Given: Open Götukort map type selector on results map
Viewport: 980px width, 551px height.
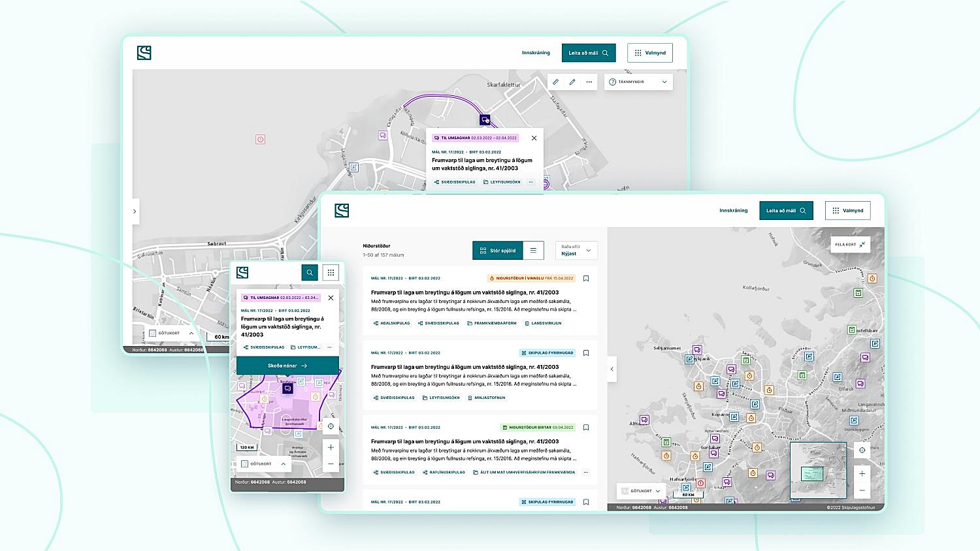Looking at the screenshot, I should 641,491.
